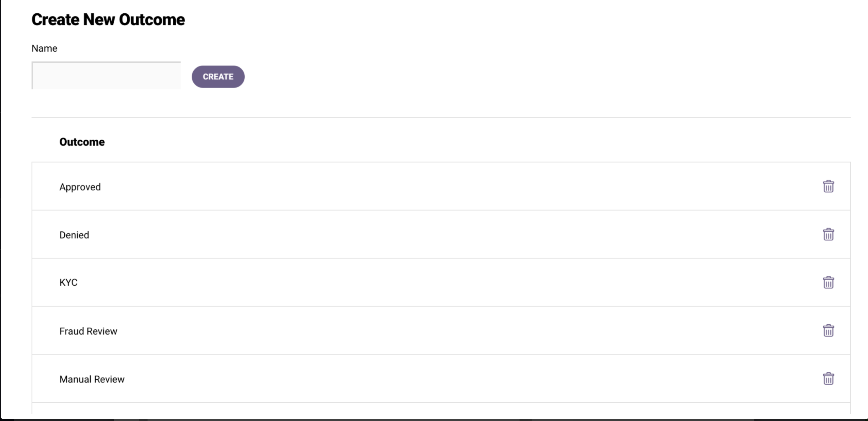Viewport: 868px width, 421px height.
Task: Select the Approved outcome label
Action: click(80, 187)
